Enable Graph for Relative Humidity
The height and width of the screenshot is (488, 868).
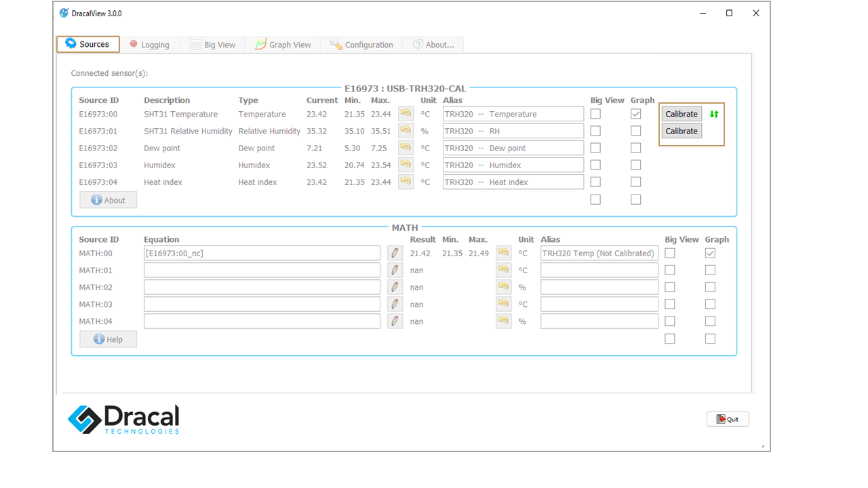pyautogui.click(x=635, y=131)
